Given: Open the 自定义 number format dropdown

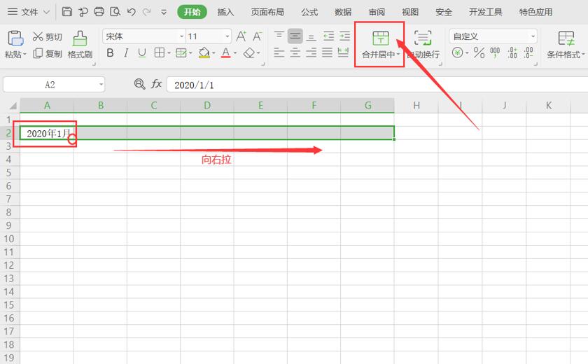Looking at the screenshot, I should coord(533,36).
